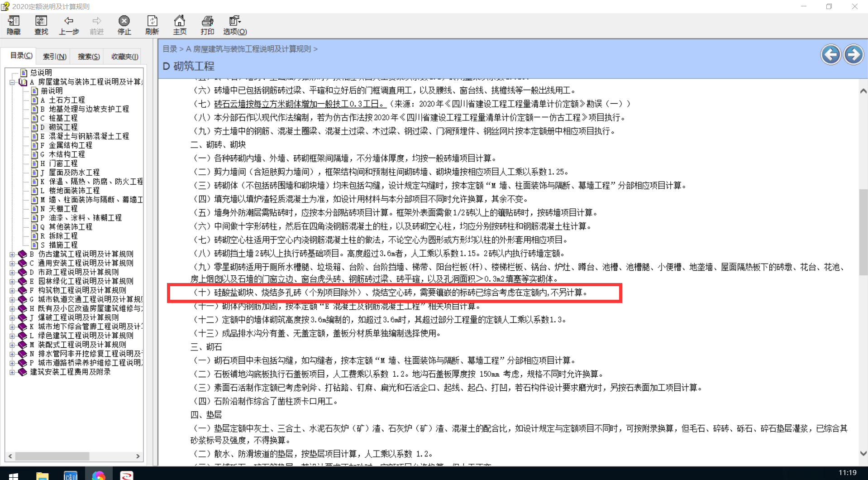Click the 停止 (Stop) icon
868x480 pixels.
[x=124, y=25]
